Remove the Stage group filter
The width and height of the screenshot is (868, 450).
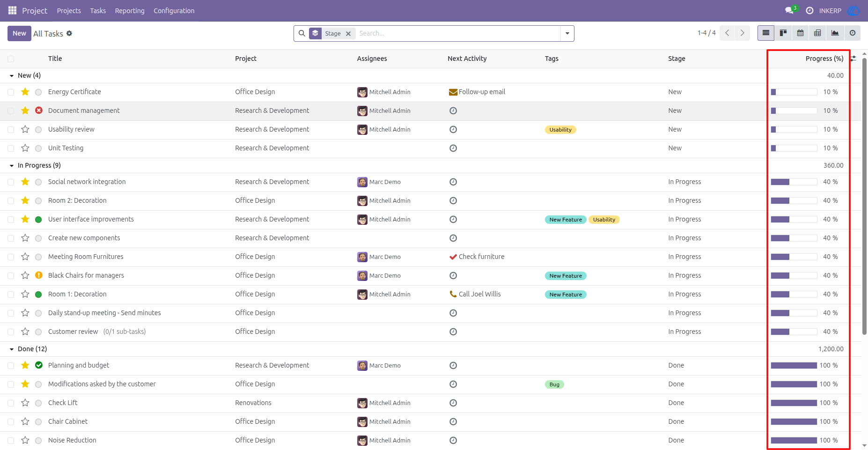click(348, 34)
